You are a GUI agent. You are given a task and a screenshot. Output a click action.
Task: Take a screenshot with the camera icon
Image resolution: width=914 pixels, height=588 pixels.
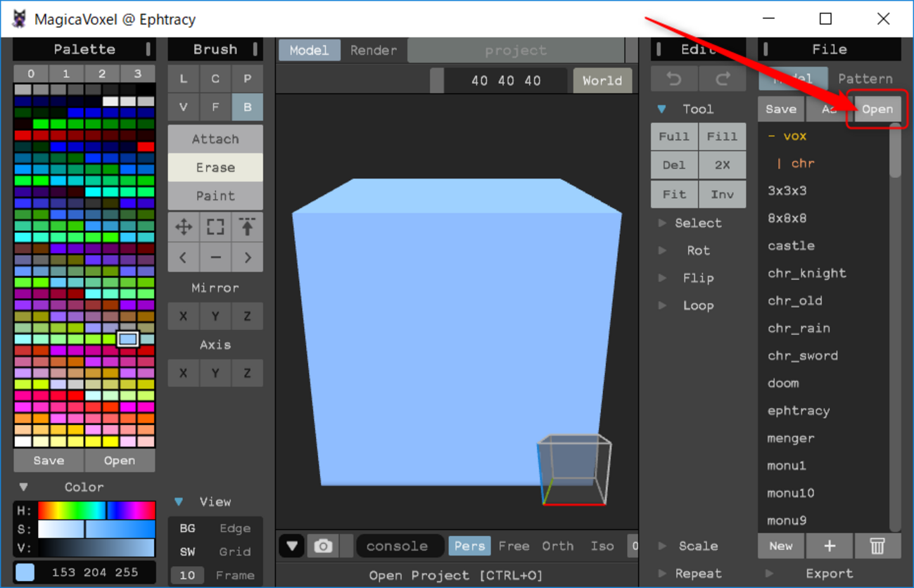tap(323, 546)
